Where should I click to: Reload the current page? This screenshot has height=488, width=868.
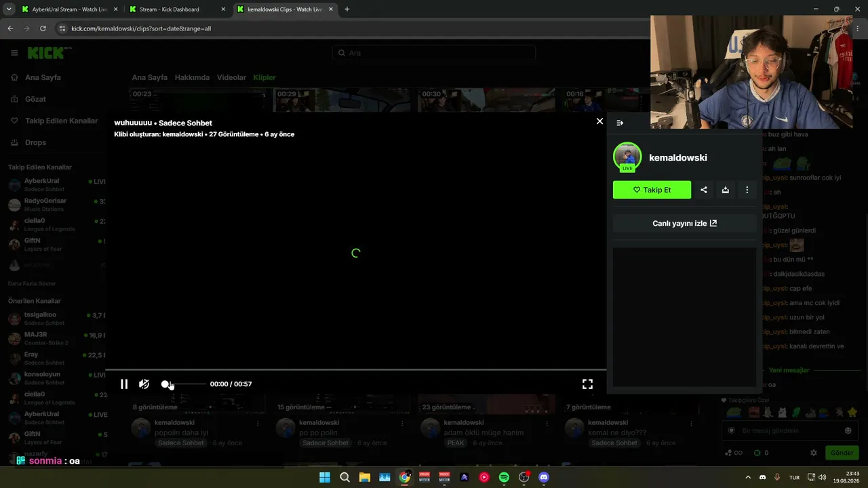point(43,28)
